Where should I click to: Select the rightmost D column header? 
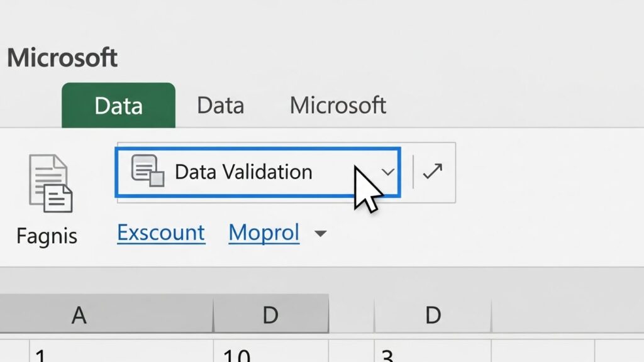click(432, 314)
